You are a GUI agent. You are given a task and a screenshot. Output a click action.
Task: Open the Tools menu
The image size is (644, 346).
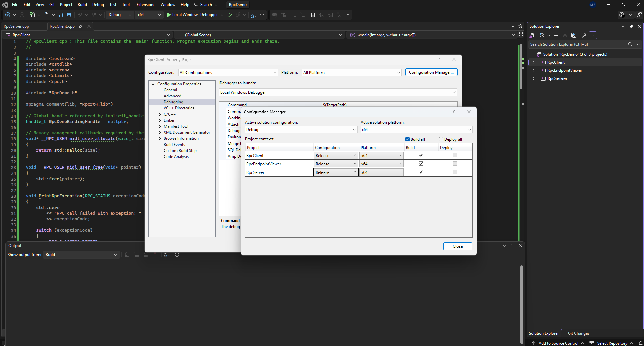pyautogui.click(x=127, y=5)
